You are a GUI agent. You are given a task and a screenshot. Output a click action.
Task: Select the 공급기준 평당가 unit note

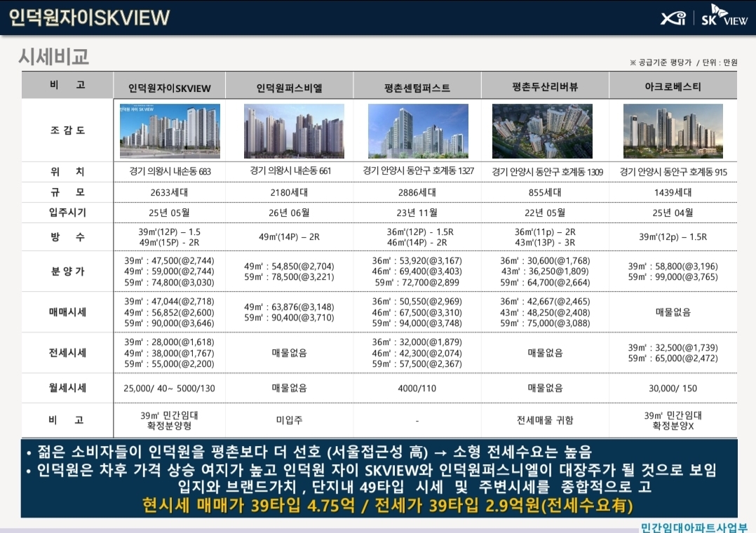coord(683,62)
